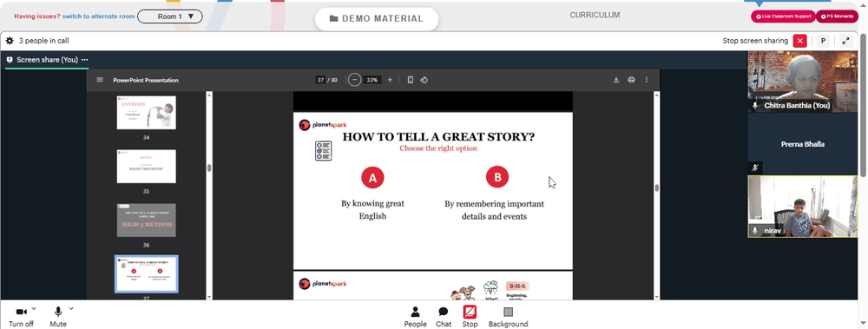Zoom out the PDF with minus button
The width and height of the screenshot is (868, 329).
354,80
